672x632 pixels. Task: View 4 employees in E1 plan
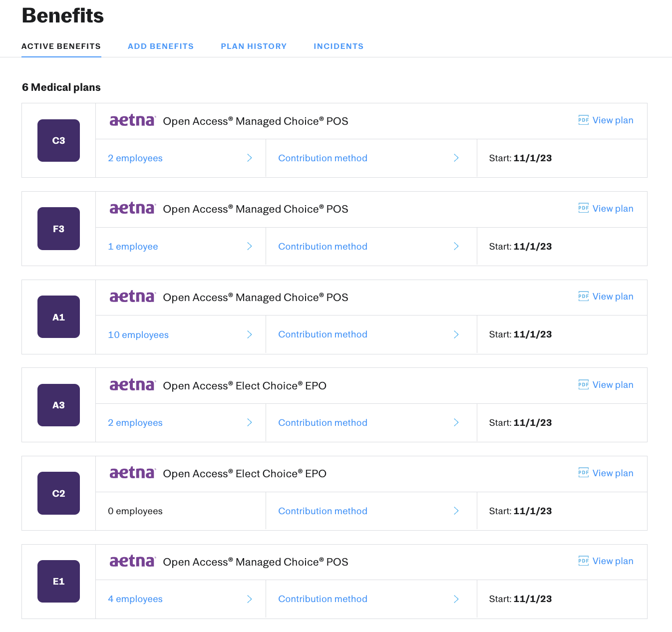pyautogui.click(x=135, y=599)
